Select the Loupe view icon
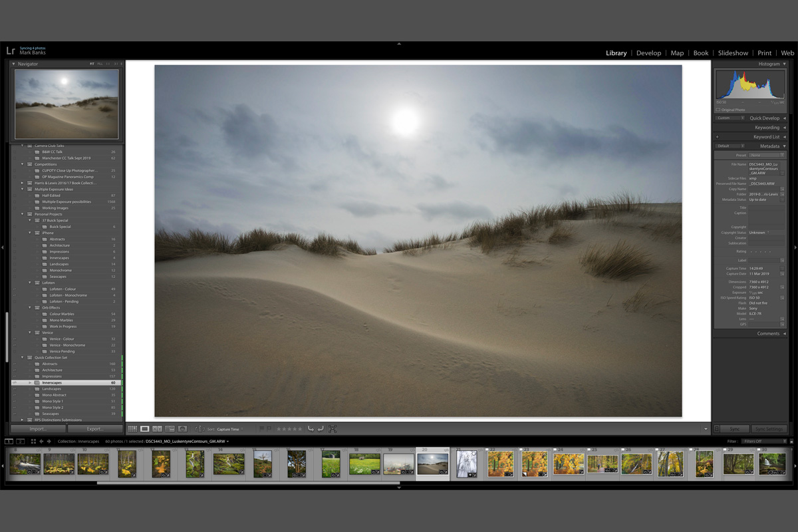 pyautogui.click(x=145, y=430)
